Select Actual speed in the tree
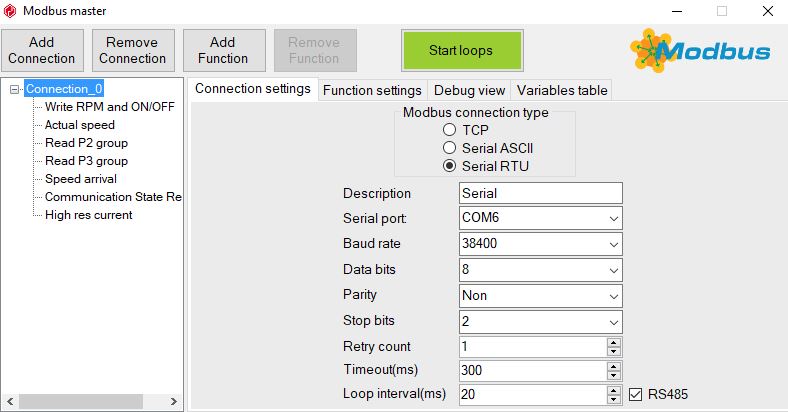The image size is (788, 412). click(80, 125)
